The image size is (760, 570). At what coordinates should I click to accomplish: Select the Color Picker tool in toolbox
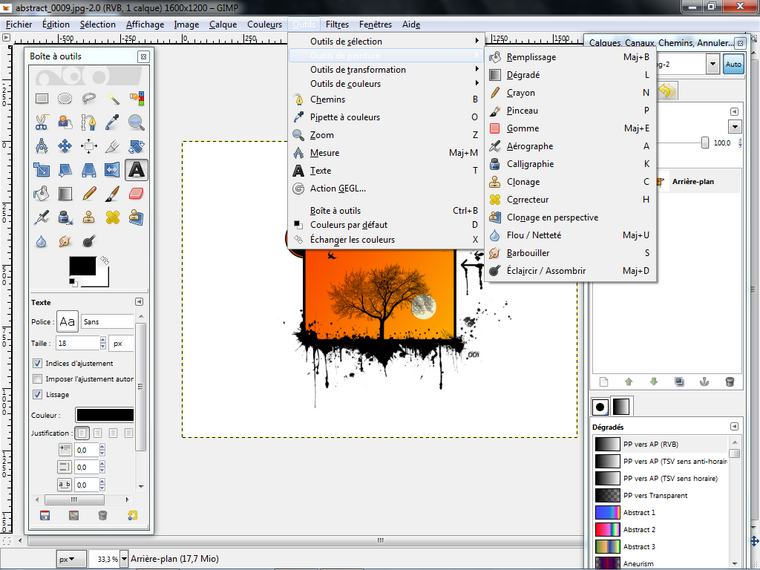113,122
